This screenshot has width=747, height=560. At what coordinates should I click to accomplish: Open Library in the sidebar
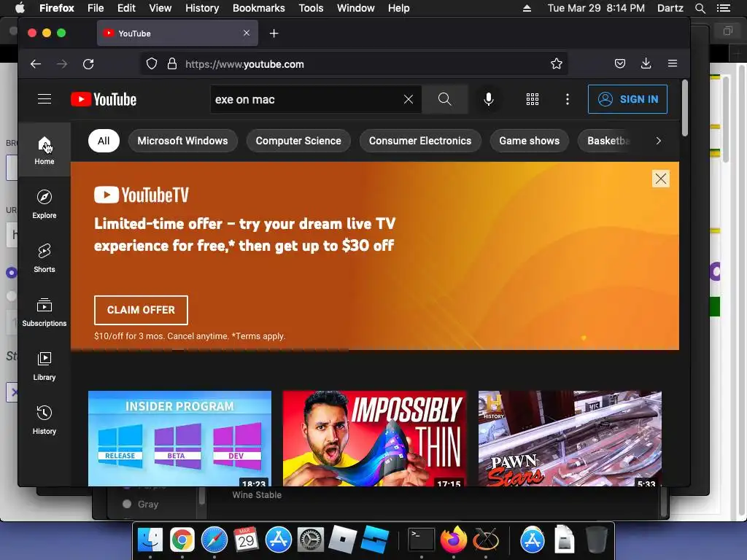44,366
